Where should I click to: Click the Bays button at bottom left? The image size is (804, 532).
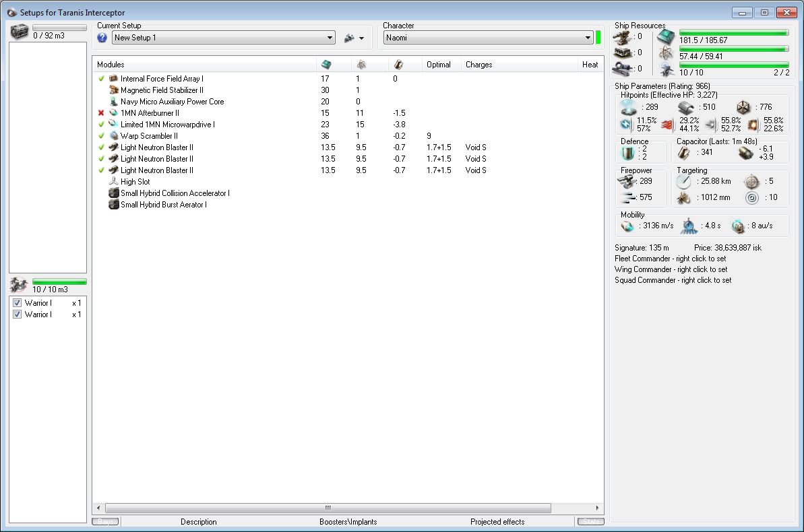[x=105, y=522]
